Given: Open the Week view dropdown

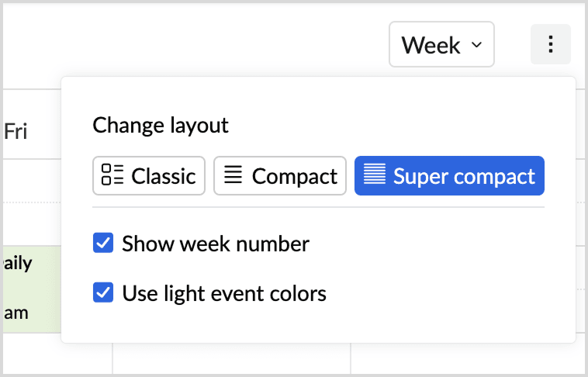Looking at the screenshot, I should pos(441,45).
